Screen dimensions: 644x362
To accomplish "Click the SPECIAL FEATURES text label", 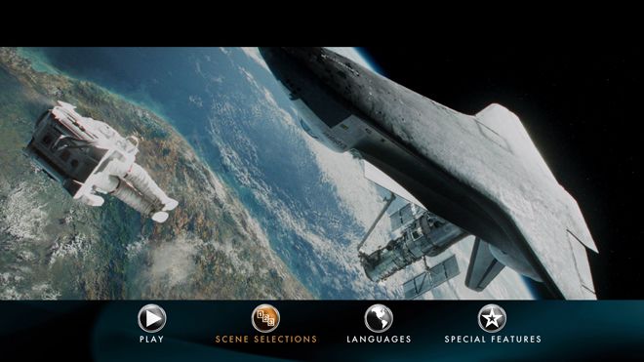I will click(x=493, y=340).
